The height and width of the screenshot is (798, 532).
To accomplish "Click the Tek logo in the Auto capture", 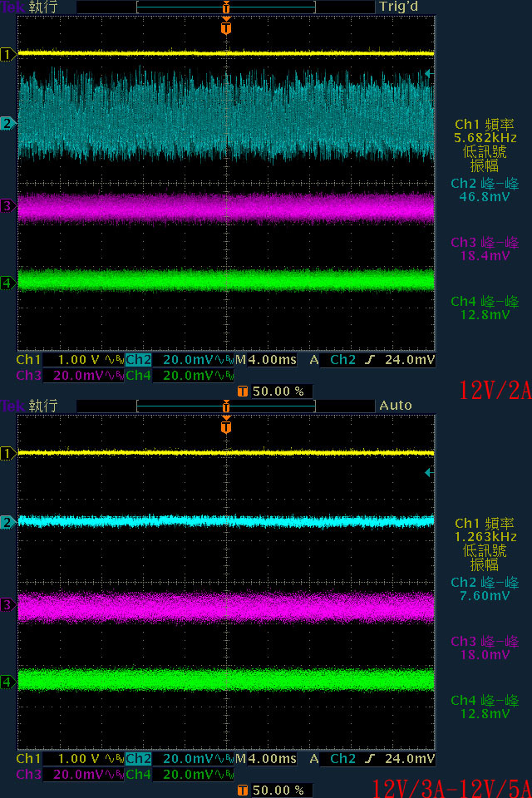I will point(12,406).
